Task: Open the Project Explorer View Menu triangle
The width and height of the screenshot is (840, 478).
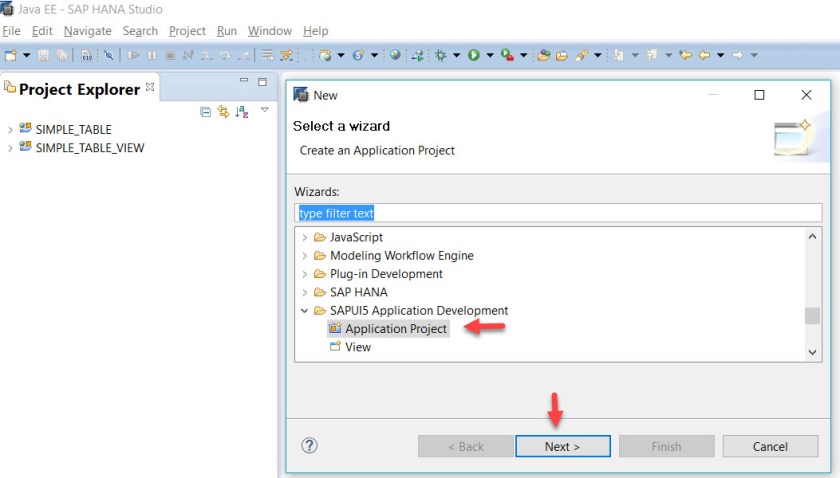Action: click(265, 109)
